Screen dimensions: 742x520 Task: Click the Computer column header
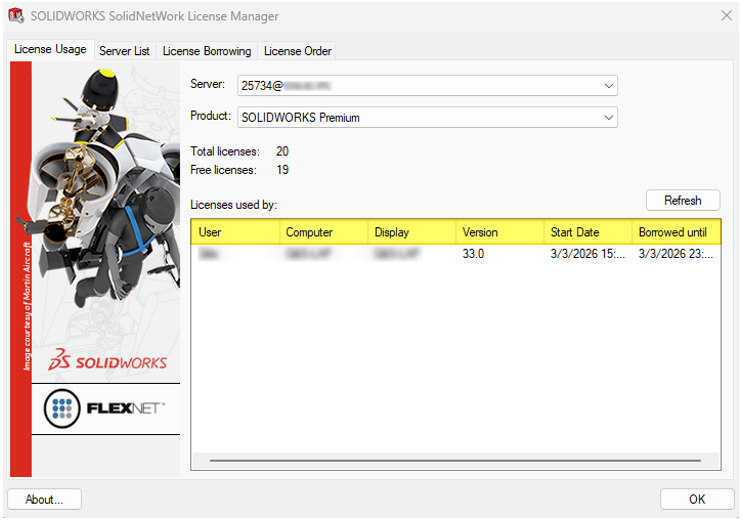click(x=323, y=232)
